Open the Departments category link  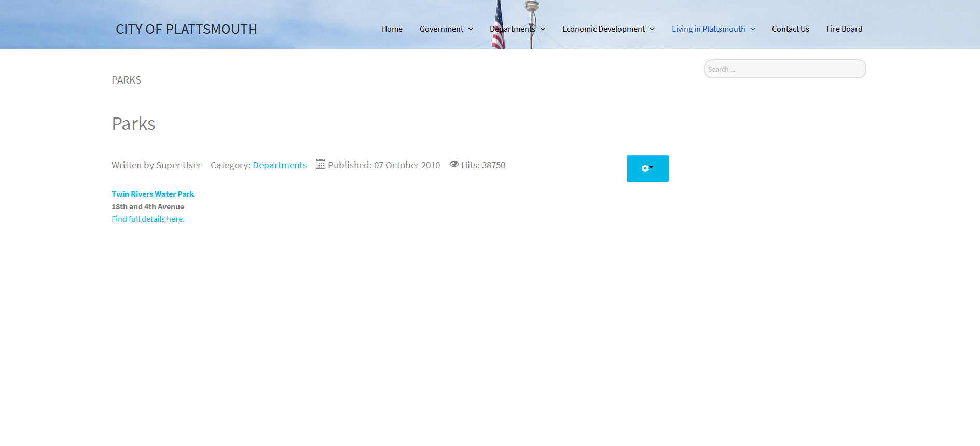pyautogui.click(x=280, y=165)
